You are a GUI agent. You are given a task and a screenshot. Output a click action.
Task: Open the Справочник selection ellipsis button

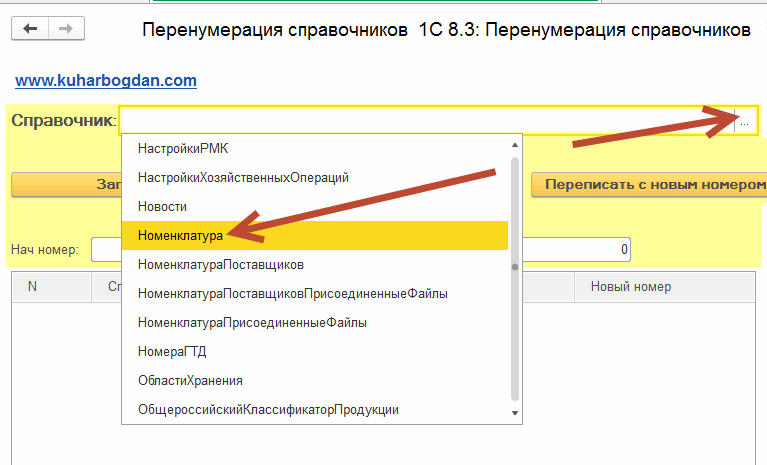tap(744, 122)
